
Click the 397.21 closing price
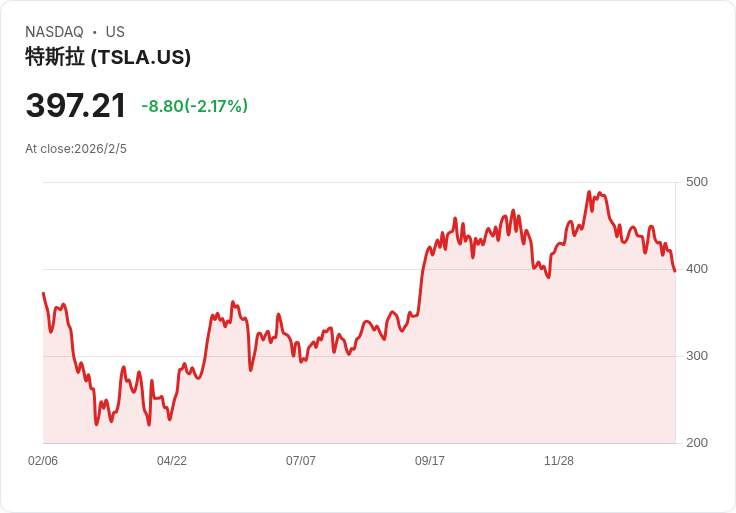tap(76, 105)
